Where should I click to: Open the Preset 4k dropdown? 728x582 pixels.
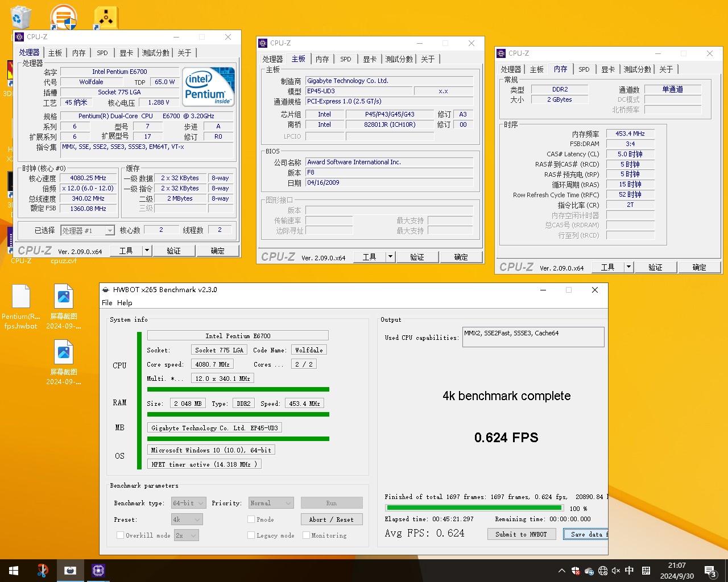pyautogui.click(x=187, y=519)
